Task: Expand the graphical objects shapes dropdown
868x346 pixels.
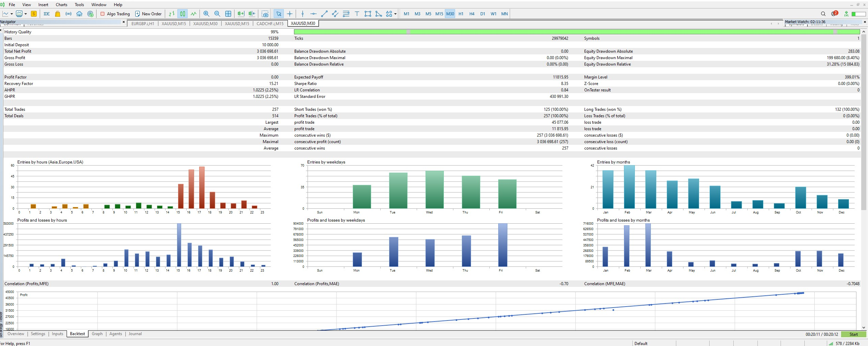Action: [395, 14]
